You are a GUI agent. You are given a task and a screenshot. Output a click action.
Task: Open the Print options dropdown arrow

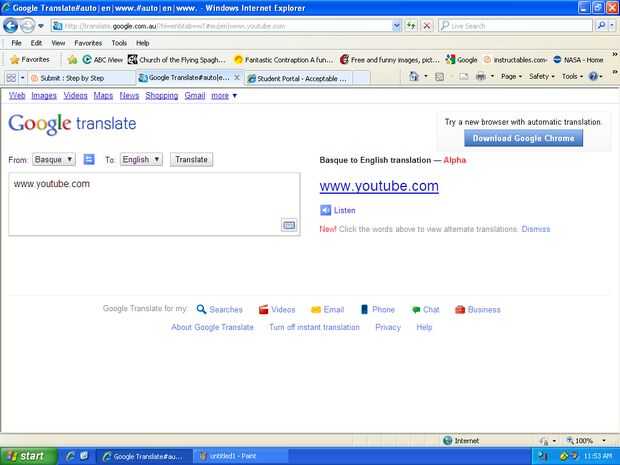coord(492,76)
